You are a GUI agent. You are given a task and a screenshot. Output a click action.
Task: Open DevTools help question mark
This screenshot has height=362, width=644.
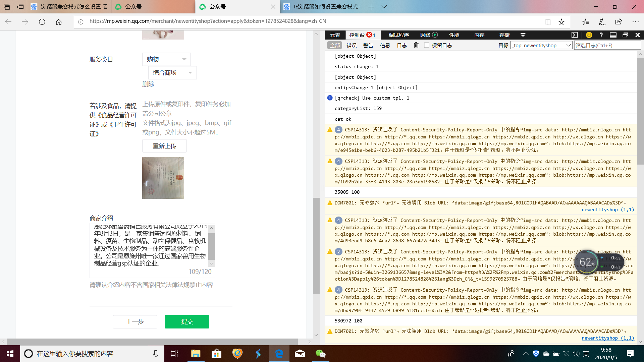tap(601, 35)
